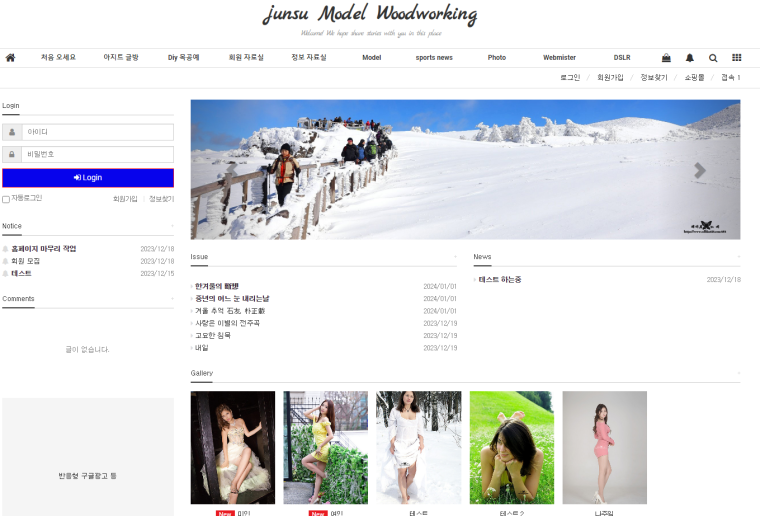
Task: Open the sports news menu
Action: tap(434, 57)
